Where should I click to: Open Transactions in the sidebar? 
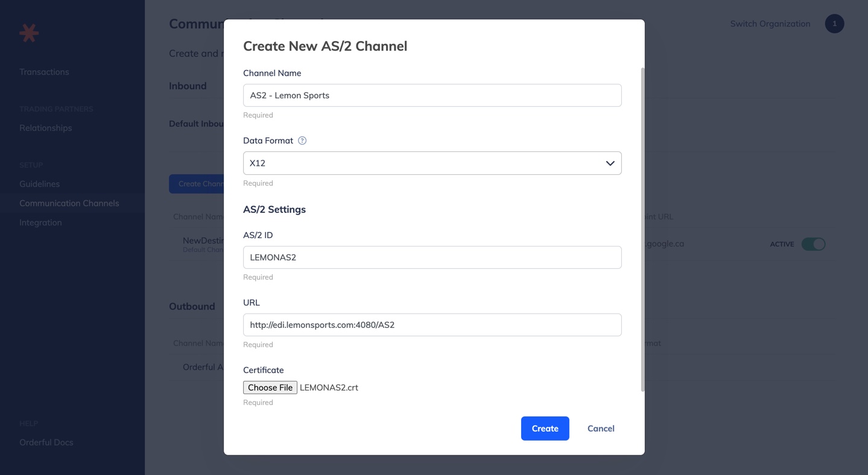[x=44, y=72]
